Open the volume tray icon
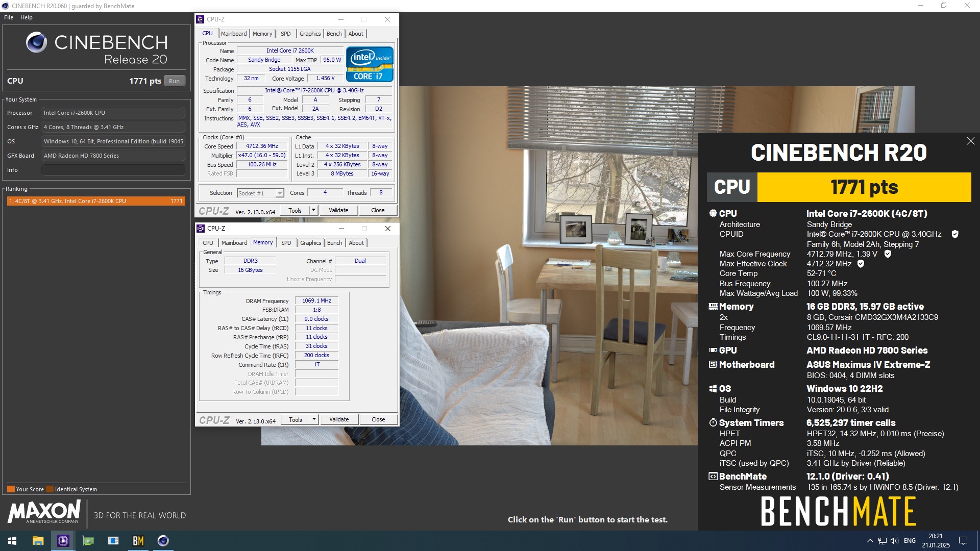 [894, 541]
